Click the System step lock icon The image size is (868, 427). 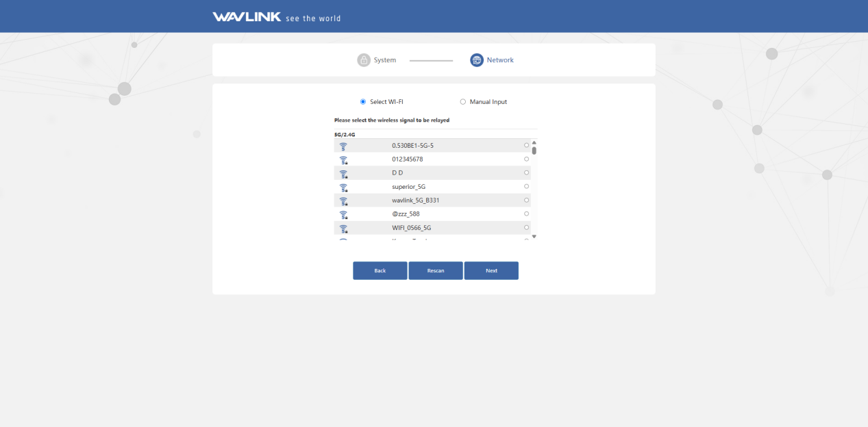364,60
